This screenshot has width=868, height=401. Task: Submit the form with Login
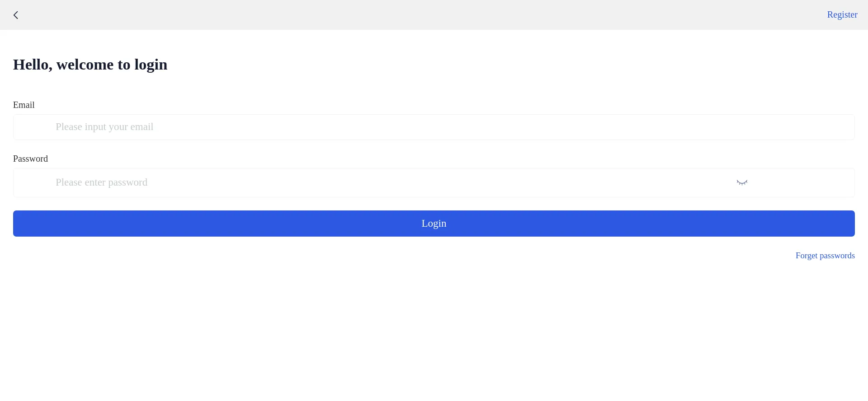pyautogui.click(x=434, y=224)
